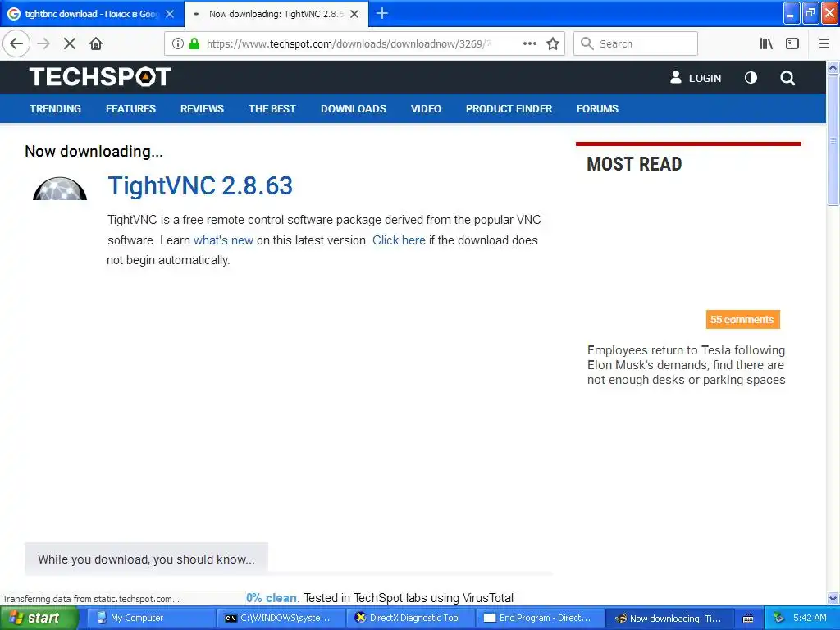840x630 pixels.
Task: Click the 5:42 AM clock
Action: [810, 618]
